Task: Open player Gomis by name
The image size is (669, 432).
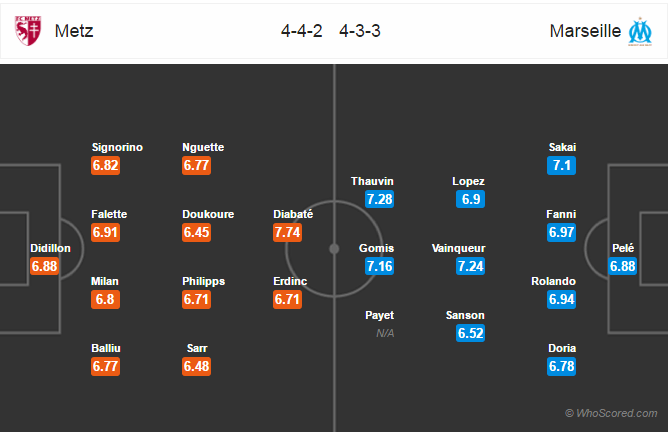Action: (x=376, y=248)
